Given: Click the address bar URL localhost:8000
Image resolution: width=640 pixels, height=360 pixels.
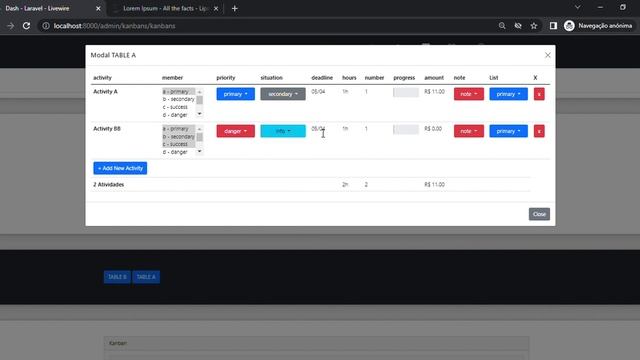Looking at the screenshot, I should tap(114, 26).
